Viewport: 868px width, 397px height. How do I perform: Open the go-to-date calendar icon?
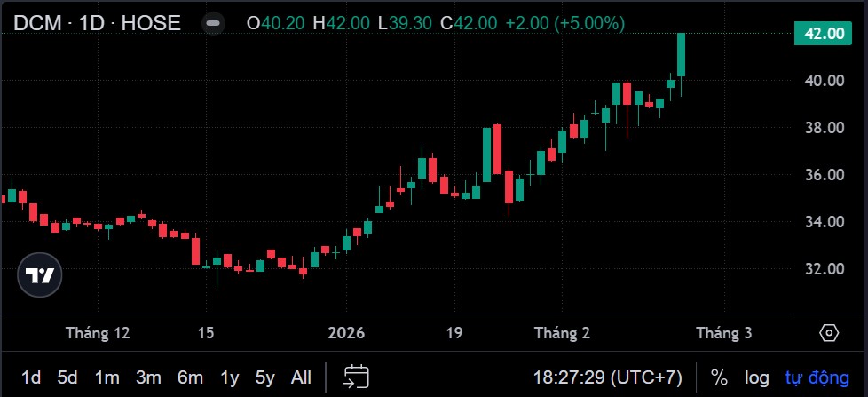pos(357,377)
